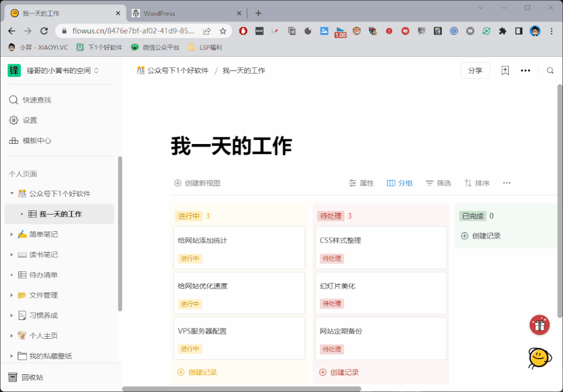This screenshot has width=563, height=392.
Task: Collapse the 公众号下1个好软件 tree item
Action: 12,194
